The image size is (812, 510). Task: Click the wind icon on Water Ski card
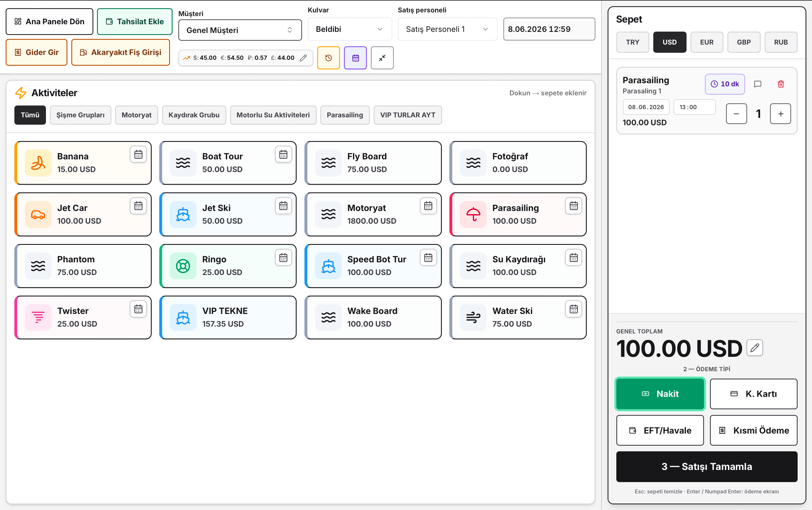coord(473,318)
